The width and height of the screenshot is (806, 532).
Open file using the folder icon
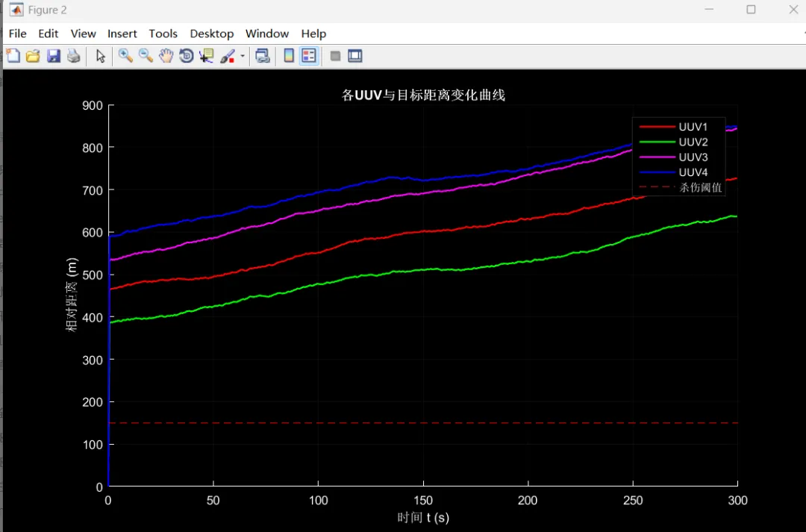tap(33, 55)
